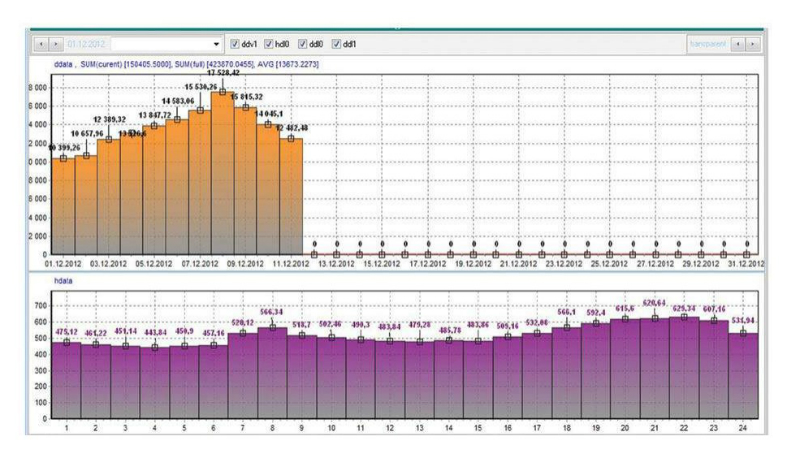Image resolution: width=800 pixels, height=458 pixels.
Task: Click the right arrow next to transparent label
Action: tap(753, 45)
